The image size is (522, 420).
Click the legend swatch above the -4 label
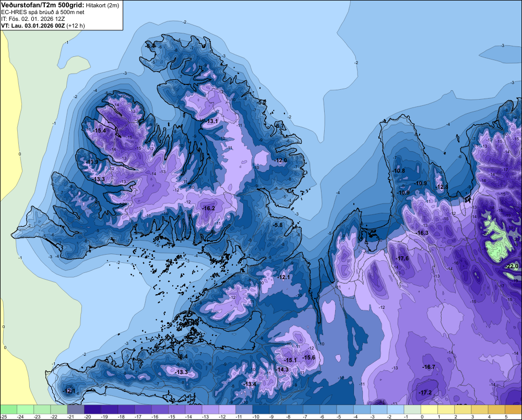[362, 409]
